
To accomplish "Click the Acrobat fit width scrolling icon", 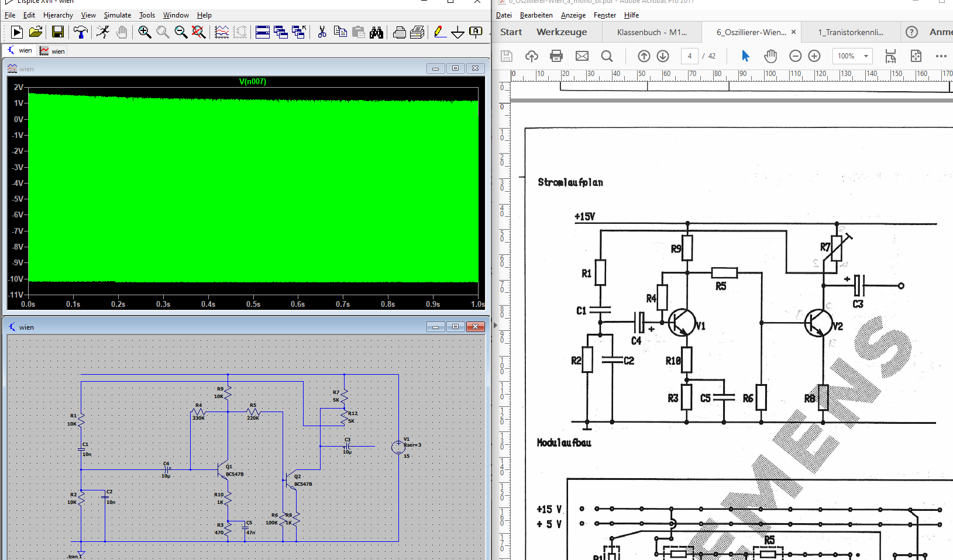I will 890,56.
